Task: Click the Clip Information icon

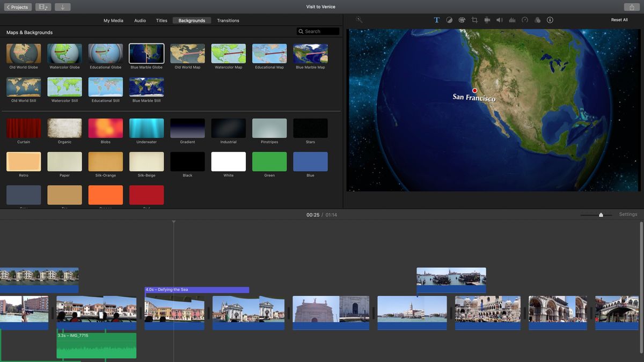Action: tap(550, 20)
